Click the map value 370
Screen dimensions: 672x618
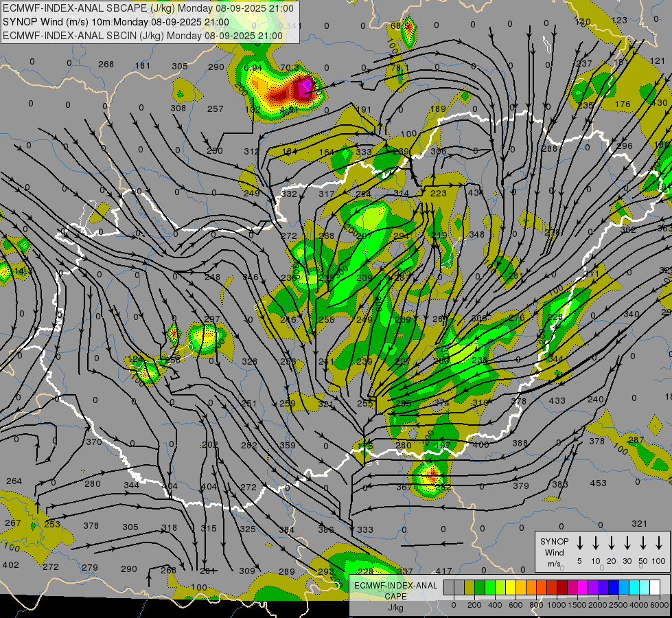click(94, 442)
